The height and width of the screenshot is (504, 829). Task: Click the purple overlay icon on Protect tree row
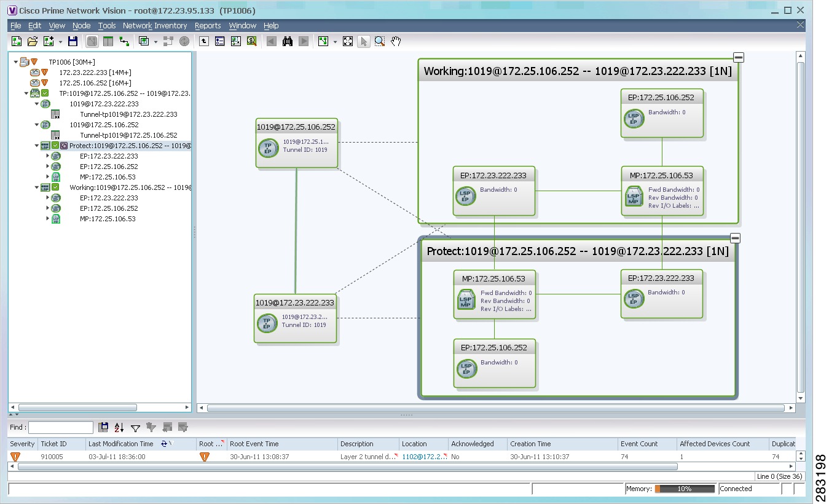64,146
